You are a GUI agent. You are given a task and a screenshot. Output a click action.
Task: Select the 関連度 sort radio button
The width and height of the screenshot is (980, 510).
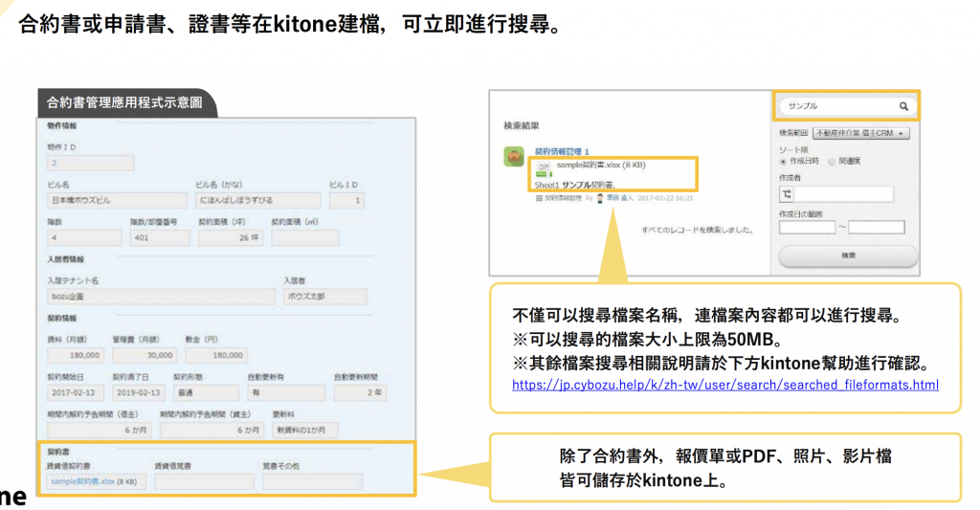(832, 162)
